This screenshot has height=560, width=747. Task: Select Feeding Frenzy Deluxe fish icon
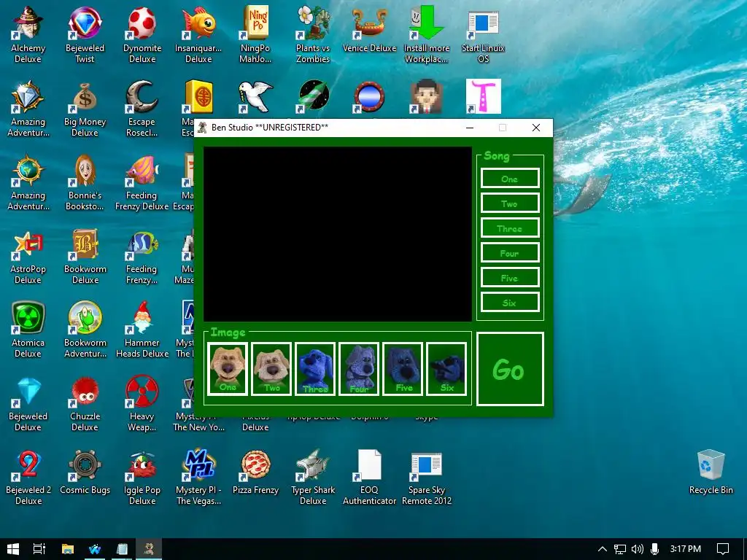142,182
